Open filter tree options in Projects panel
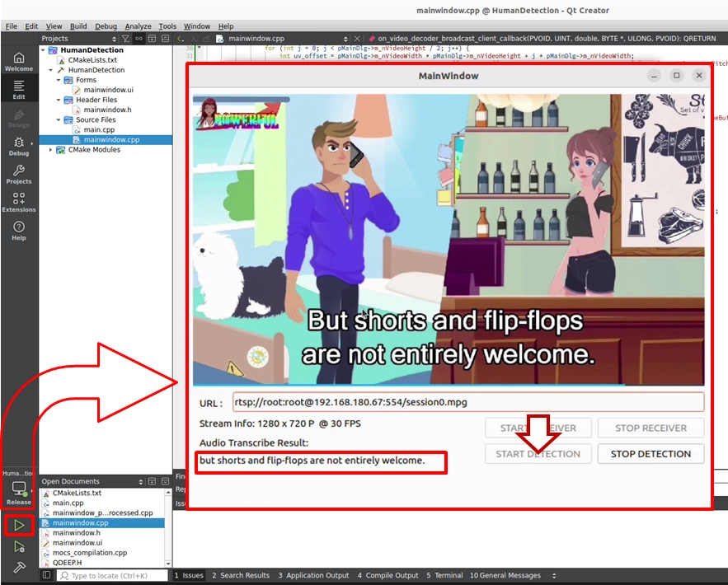 [x=125, y=39]
